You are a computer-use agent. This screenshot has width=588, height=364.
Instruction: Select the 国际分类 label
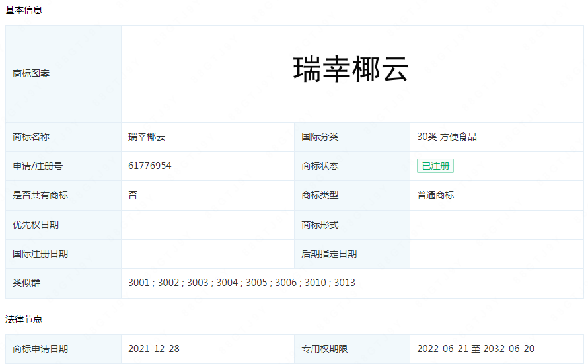(320, 137)
